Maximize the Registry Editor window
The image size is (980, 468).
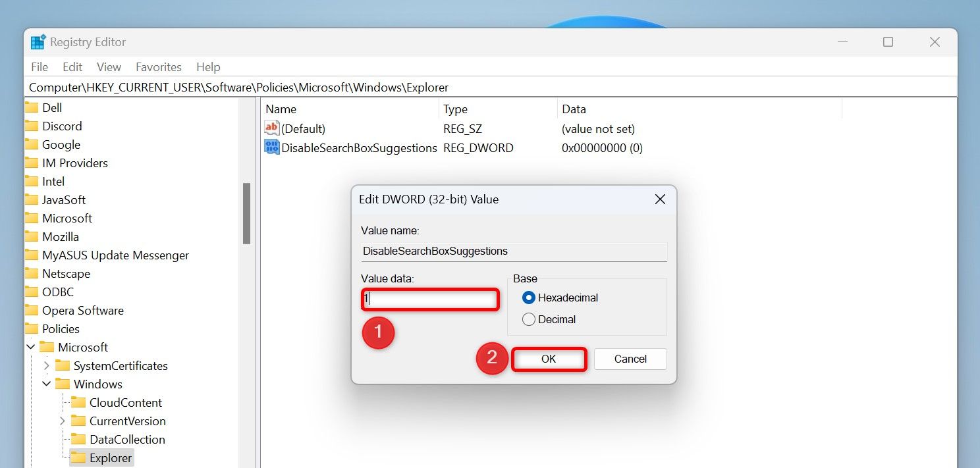888,42
